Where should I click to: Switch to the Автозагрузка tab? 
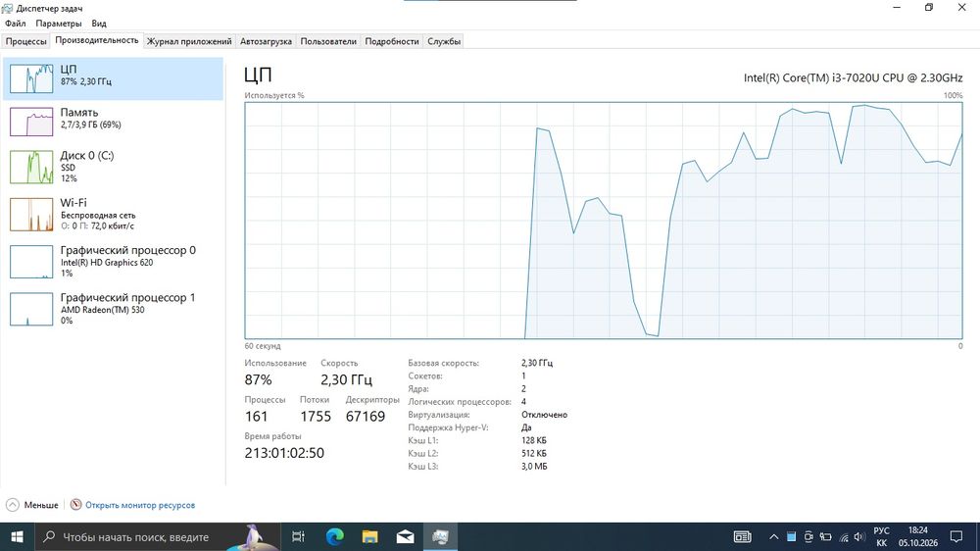pyautogui.click(x=266, y=41)
